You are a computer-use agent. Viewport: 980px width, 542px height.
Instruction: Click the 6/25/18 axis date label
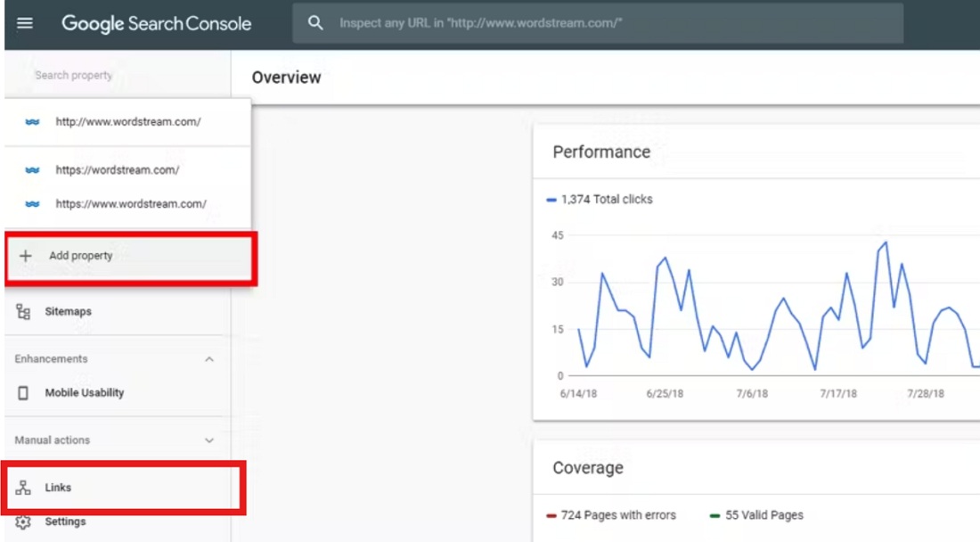coord(665,394)
